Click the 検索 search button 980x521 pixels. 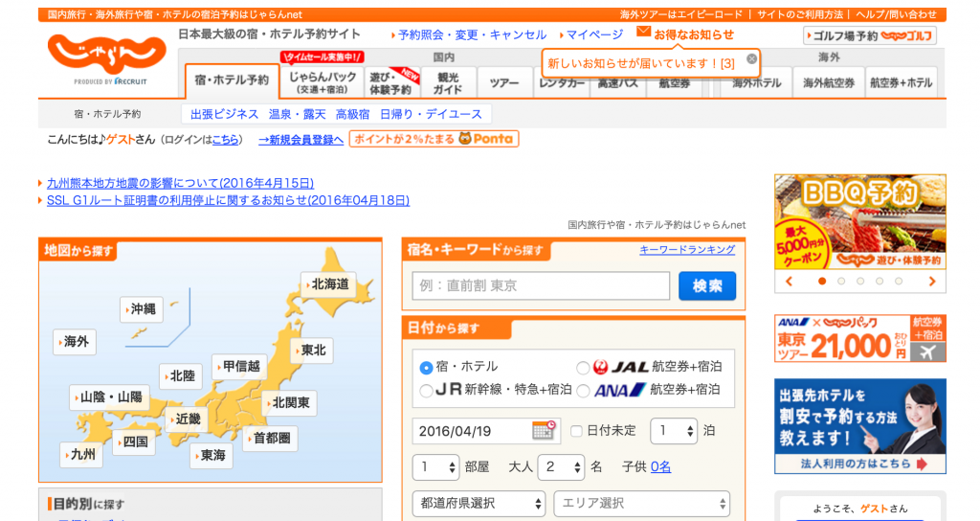[707, 285]
